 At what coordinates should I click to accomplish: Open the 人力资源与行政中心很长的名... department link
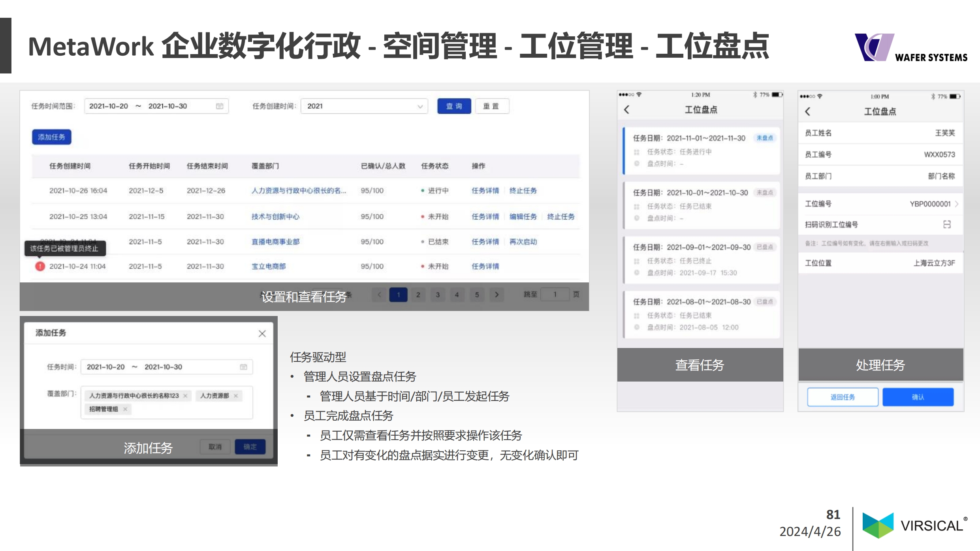[299, 191]
